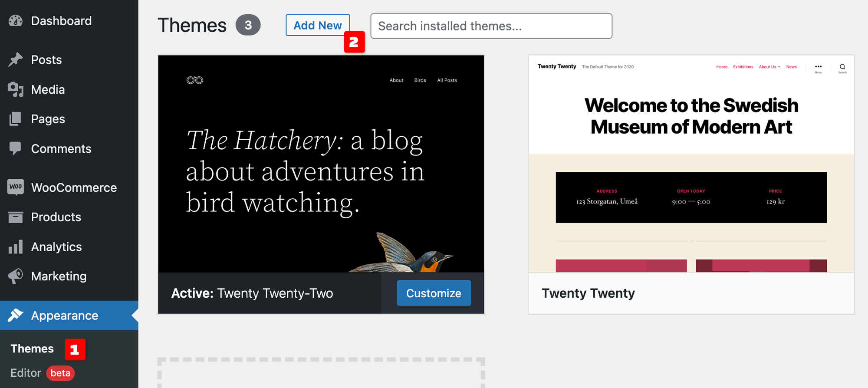
Task: Click the Media library icon
Action: 16,89
